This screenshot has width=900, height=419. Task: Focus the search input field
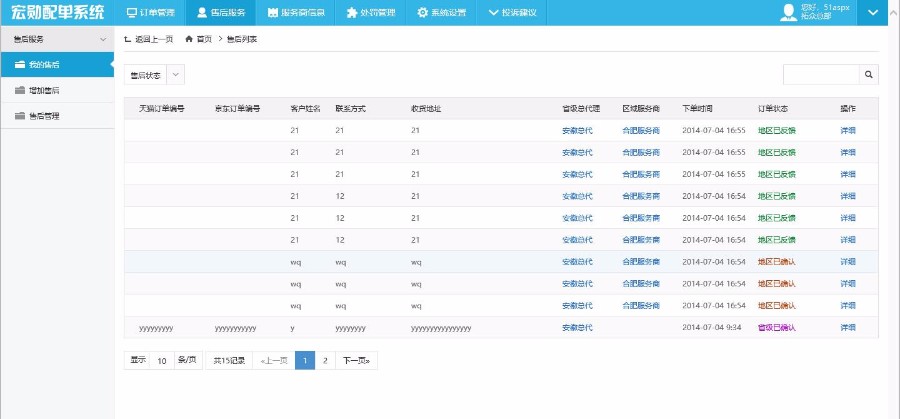click(821, 75)
